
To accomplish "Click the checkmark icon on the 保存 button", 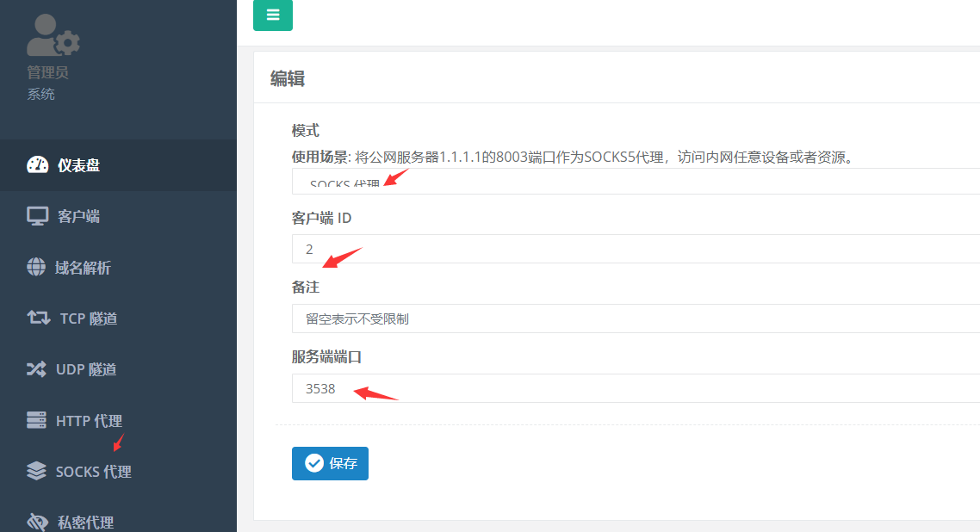I will pos(314,463).
